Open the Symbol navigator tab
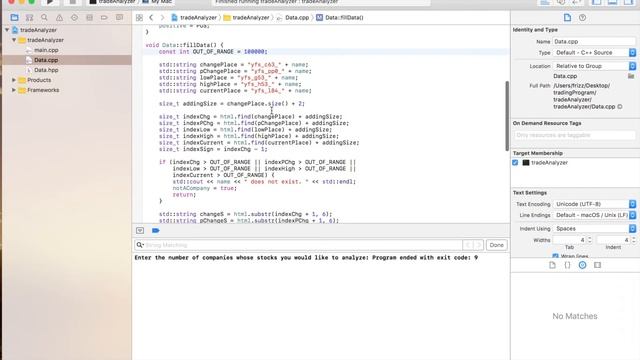This screenshot has width=640, height=360. click(x=29, y=18)
